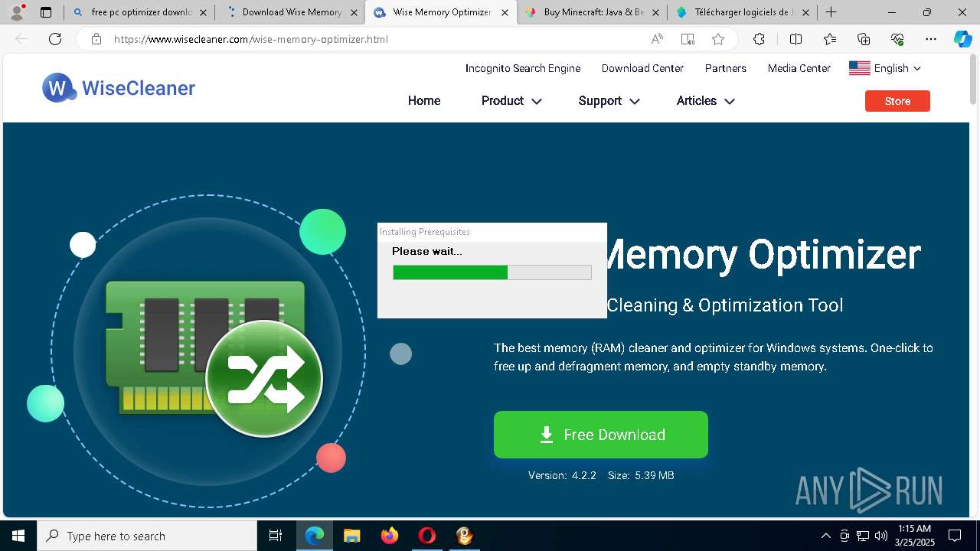Open the Store button

[x=897, y=101]
